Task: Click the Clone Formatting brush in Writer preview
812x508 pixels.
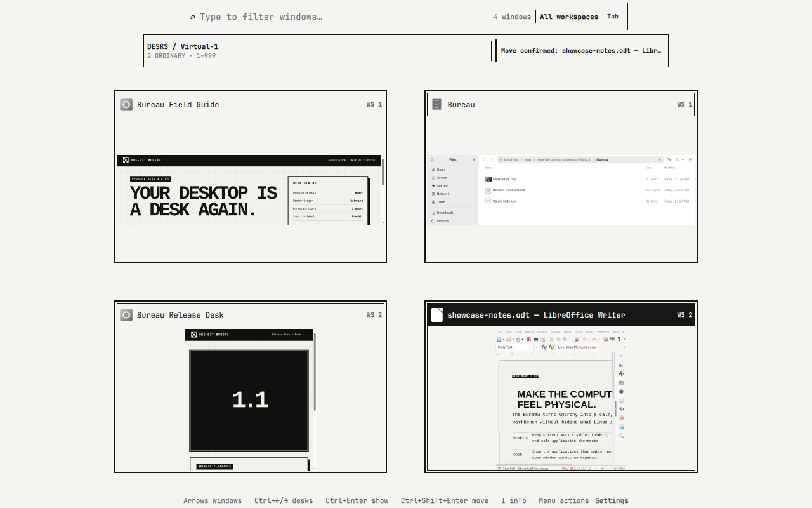Action: point(577,339)
